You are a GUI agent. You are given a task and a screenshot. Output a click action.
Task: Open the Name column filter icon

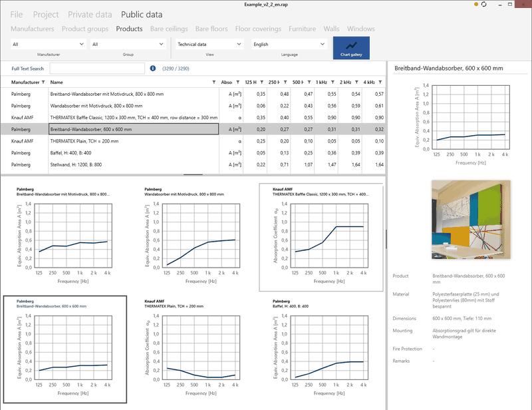[x=214, y=82]
